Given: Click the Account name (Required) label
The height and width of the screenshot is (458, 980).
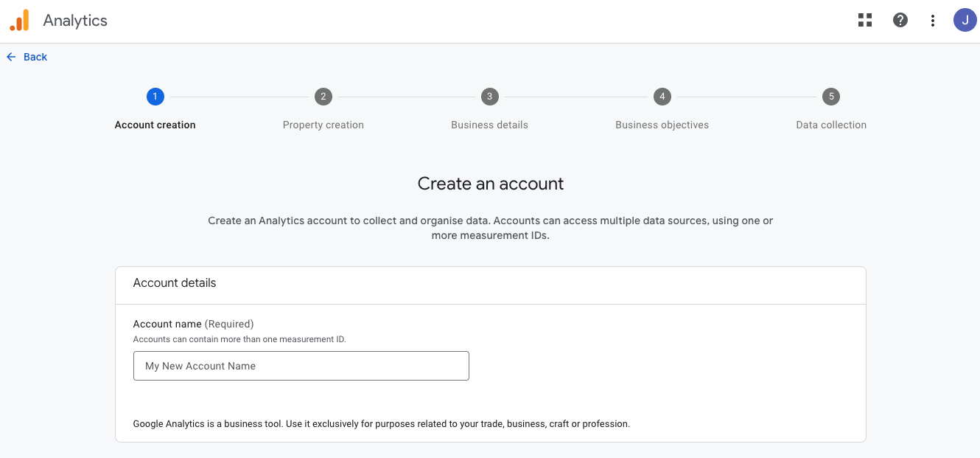Looking at the screenshot, I should pyautogui.click(x=193, y=324).
